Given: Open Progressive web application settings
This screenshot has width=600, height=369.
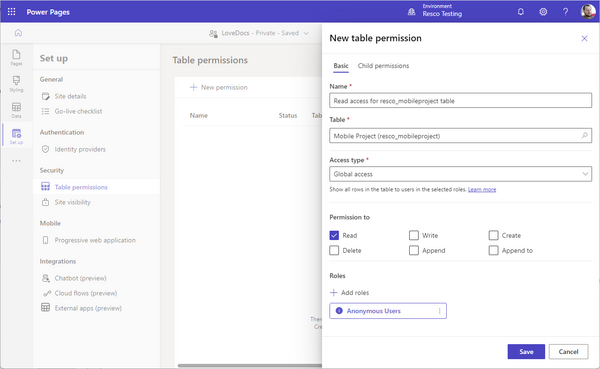Looking at the screenshot, I should click(95, 240).
